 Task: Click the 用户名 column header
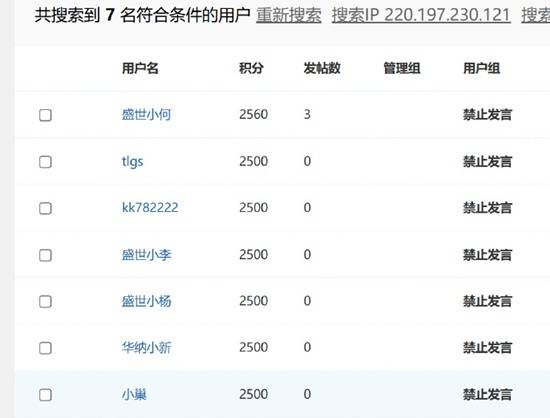[x=140, y=68]
